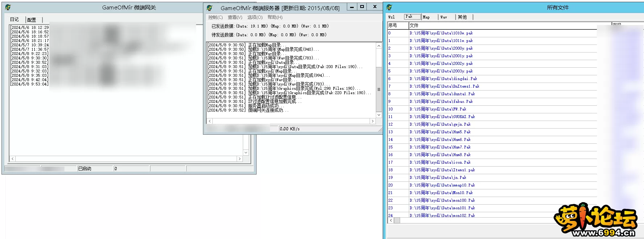Viewport: 644px width, 239px height.
Task: Select file row 2001y.pak
Action: (492, 56)
